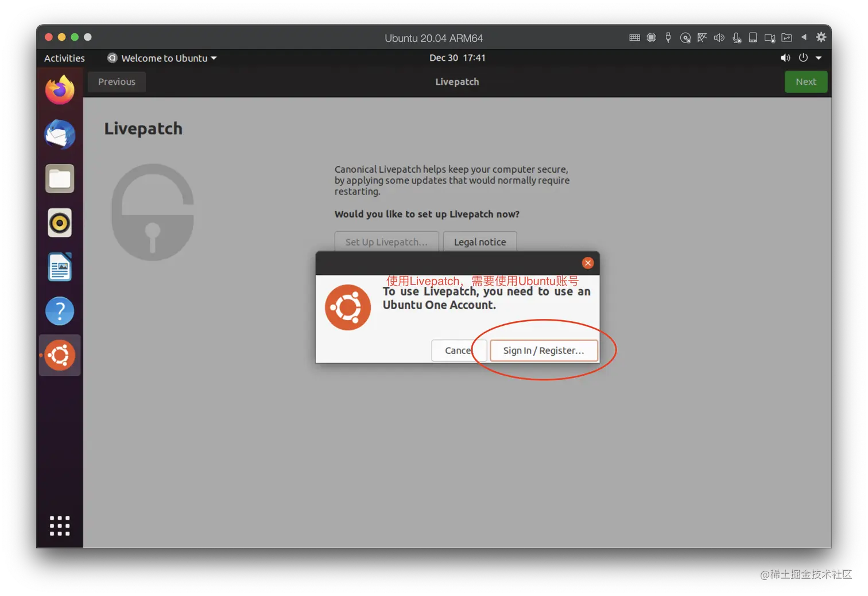Launch Rhythmbox music player from dock
Screen dimensions: 868x596
point(60,223)
